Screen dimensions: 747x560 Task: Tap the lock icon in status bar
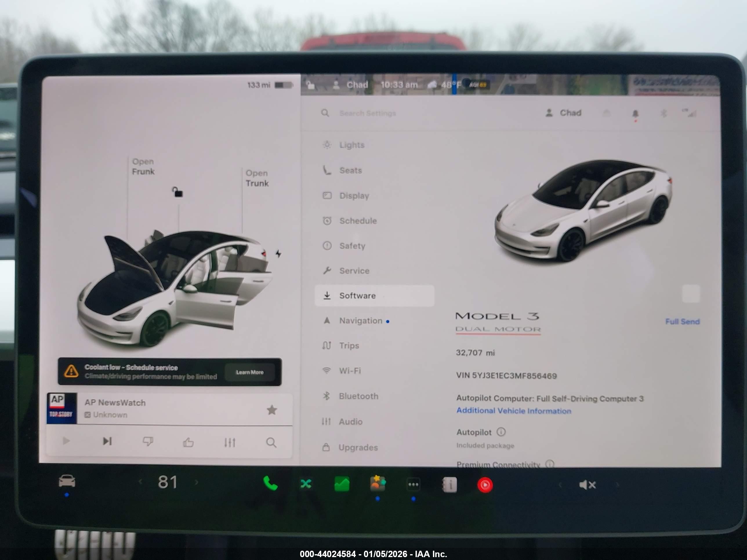[311, 85]
